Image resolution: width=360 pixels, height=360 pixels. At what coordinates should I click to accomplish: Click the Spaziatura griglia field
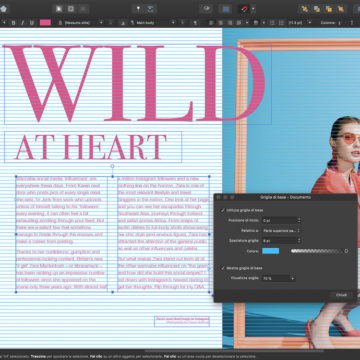pyautogui.click(x=279, y=240)
